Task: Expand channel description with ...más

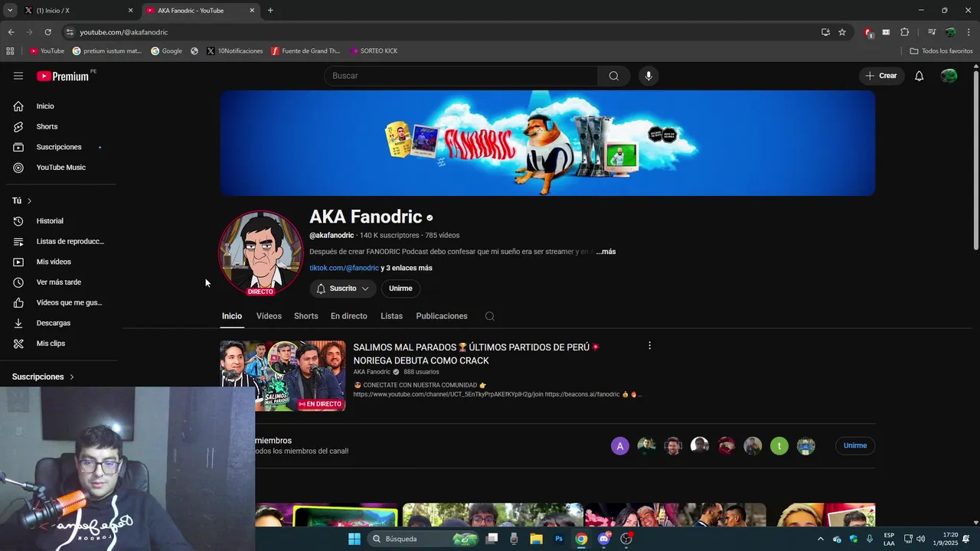Action: 606,252
